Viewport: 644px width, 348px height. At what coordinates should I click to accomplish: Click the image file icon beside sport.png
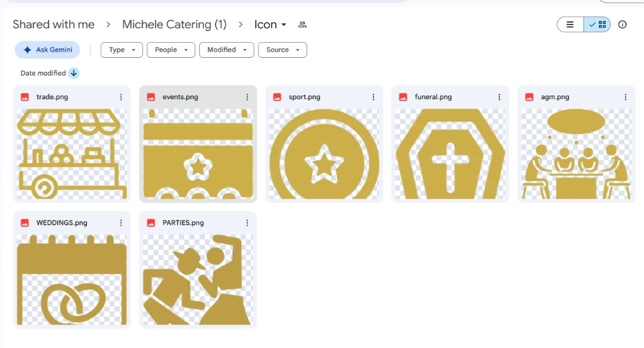point(277,97)
